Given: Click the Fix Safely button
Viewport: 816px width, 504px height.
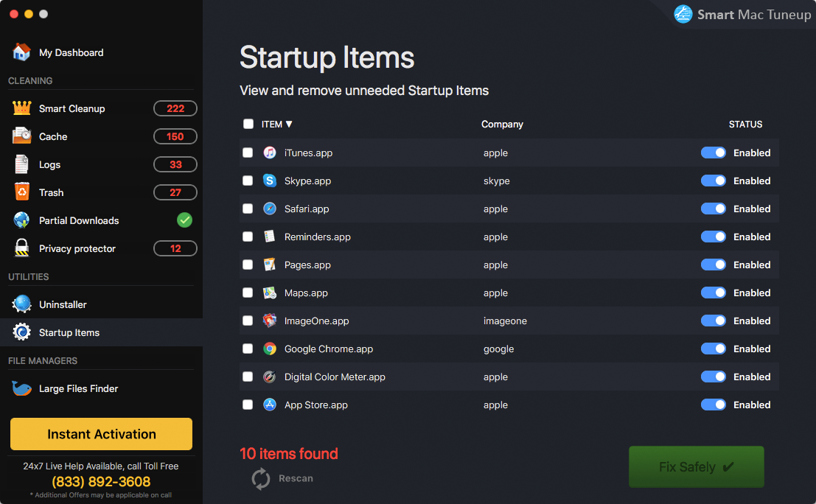Looking at the screenshot, I should tap(696, 467).
